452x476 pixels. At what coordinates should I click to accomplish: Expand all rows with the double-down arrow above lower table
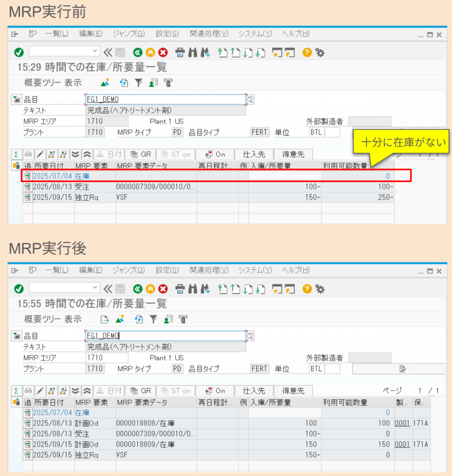[x=75, y=390]
